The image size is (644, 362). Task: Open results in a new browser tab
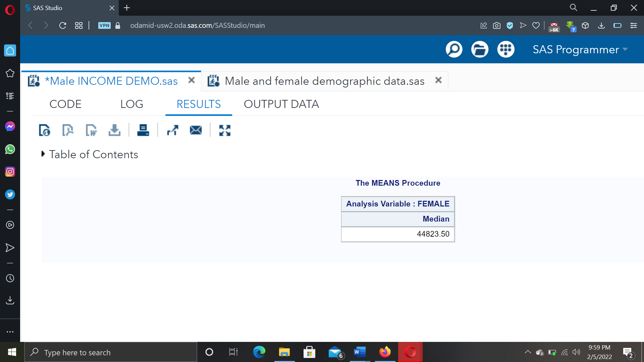(172, 130)
